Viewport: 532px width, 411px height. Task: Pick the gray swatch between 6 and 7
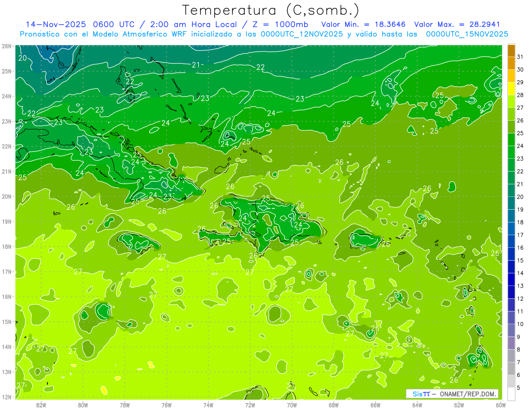(x=511, y=368)
